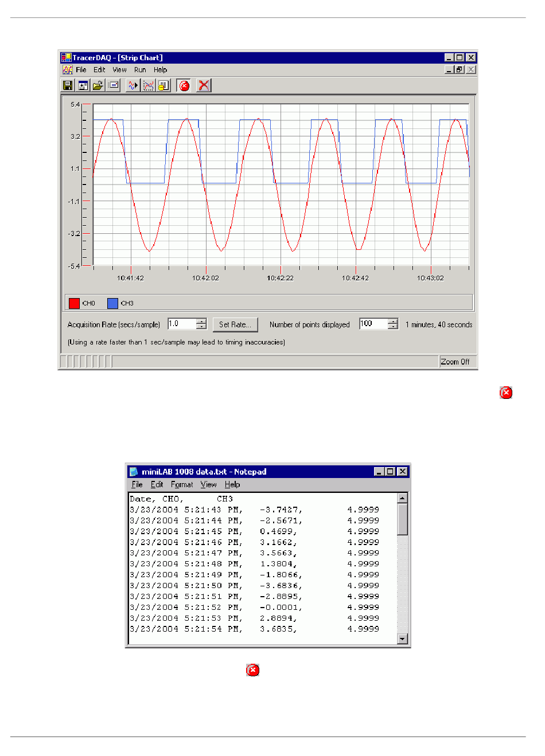The width and height of the screenshot is (545, 756).
Task: Click the Zoom Off status bar panel
Action: (x=457, y=362)
